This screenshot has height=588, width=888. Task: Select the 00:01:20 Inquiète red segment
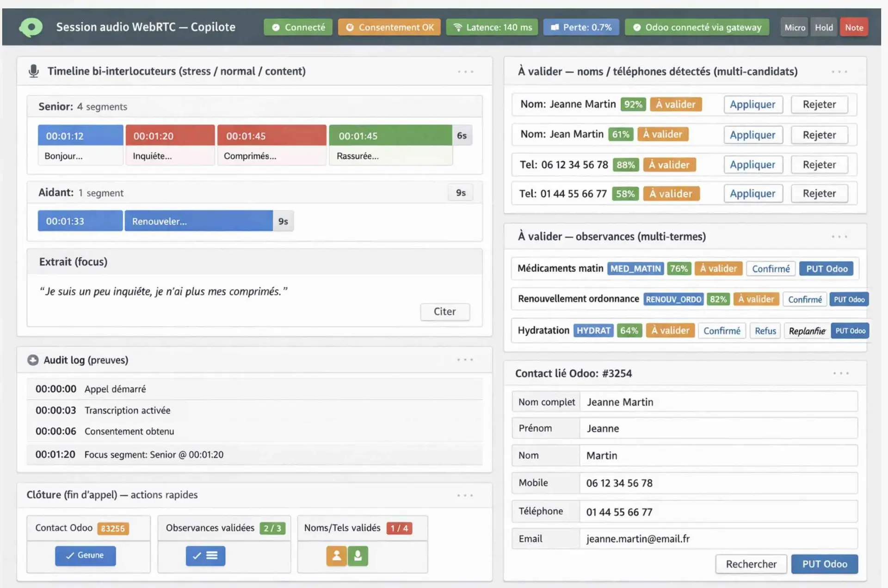click(x=170, y=136)
